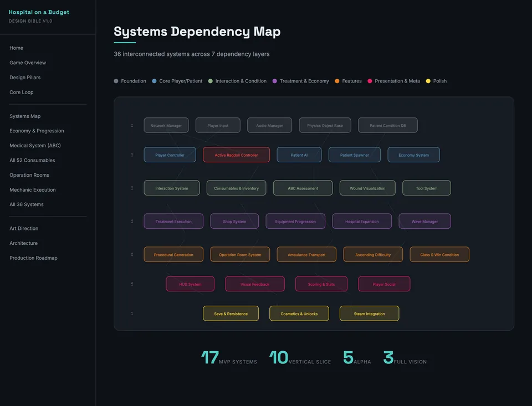Click the Visual Feedback node
The height and width of the screenshot is (406, 532).
(255, 284)
